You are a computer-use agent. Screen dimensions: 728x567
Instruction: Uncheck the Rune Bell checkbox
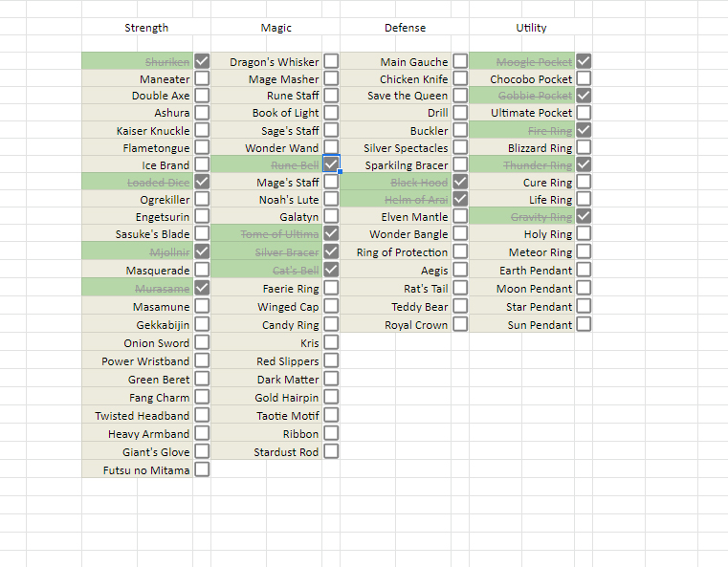coord(331,164)
